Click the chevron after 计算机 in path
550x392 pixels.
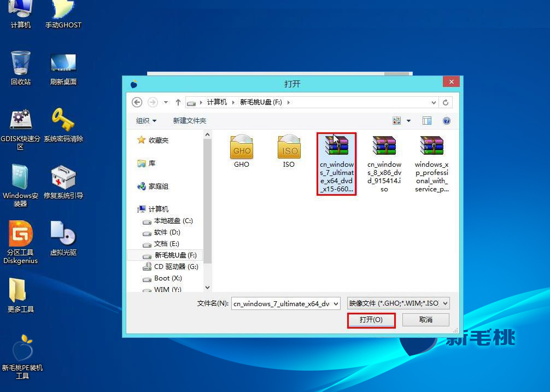[233, 102]
